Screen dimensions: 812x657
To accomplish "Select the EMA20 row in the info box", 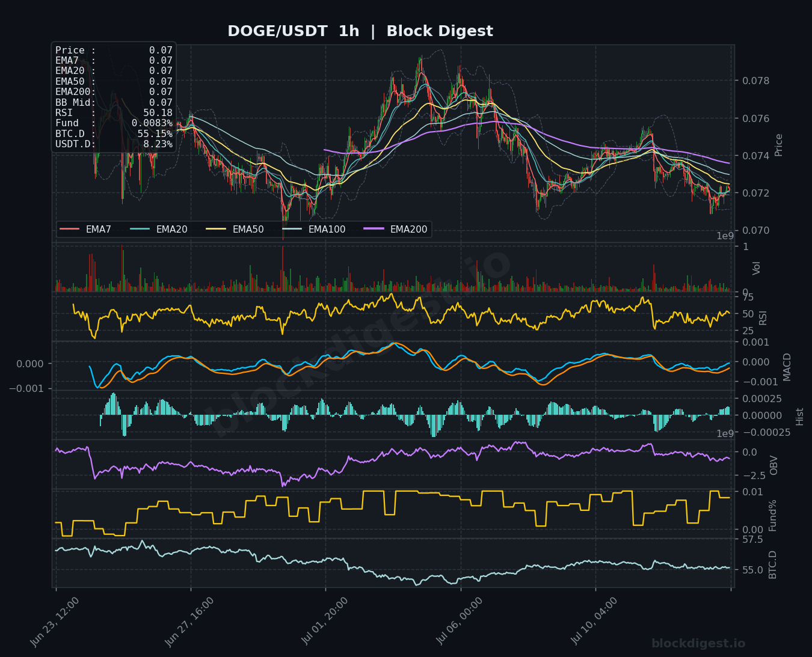I will click(x=114, y=71).
